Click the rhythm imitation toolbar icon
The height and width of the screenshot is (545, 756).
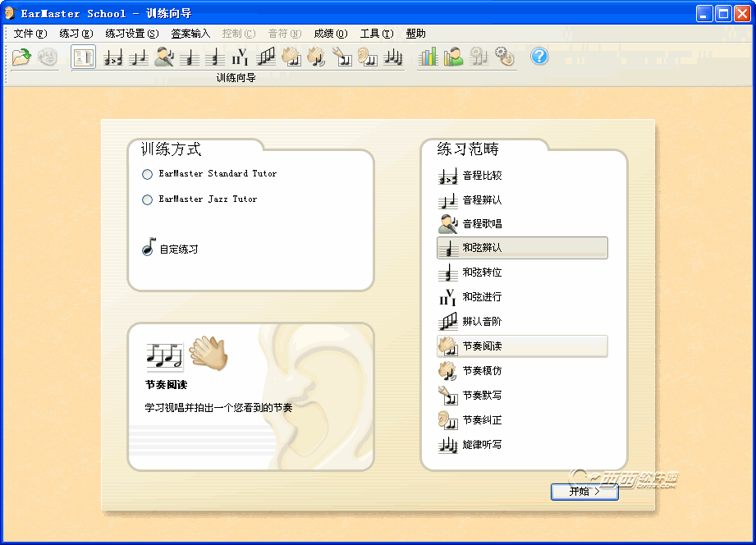tap(317, 57)
